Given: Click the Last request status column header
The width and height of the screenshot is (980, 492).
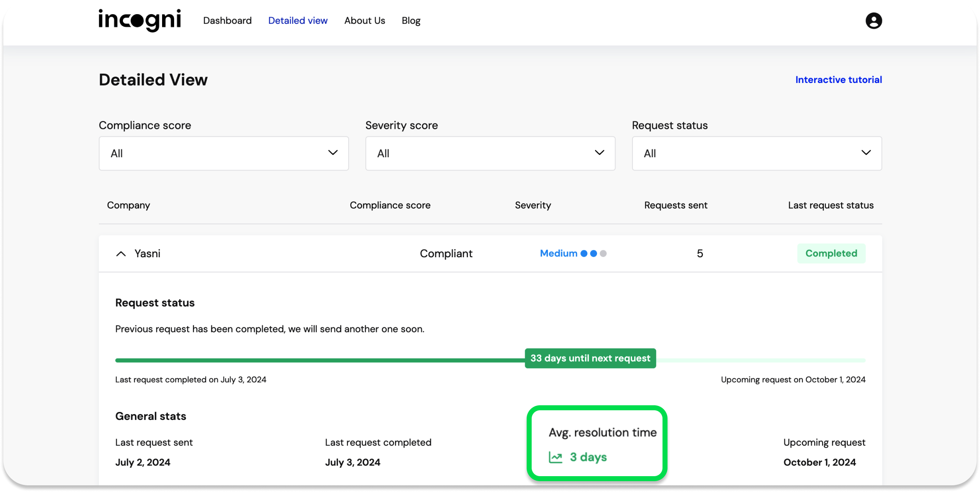Looking at the screenshot, I should [830, 205].
